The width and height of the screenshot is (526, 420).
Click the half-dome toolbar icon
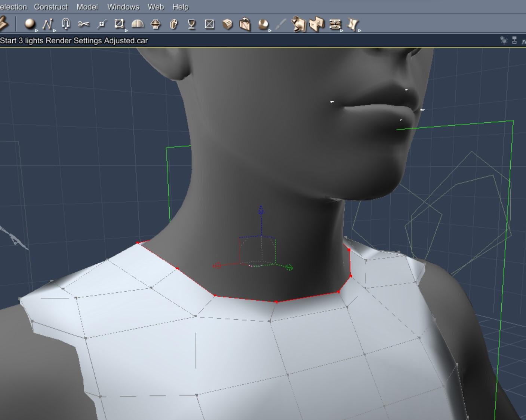point(138,24)
